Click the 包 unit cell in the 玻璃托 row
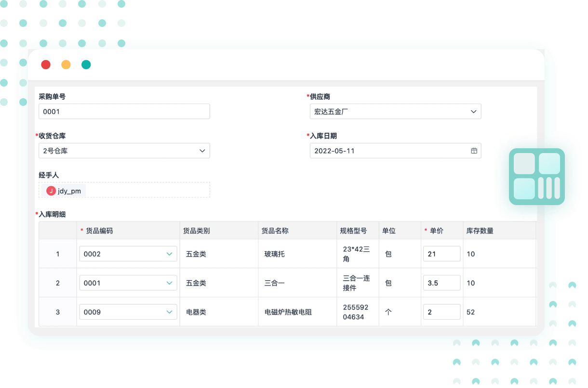588x388 pixels. [400, 254]
